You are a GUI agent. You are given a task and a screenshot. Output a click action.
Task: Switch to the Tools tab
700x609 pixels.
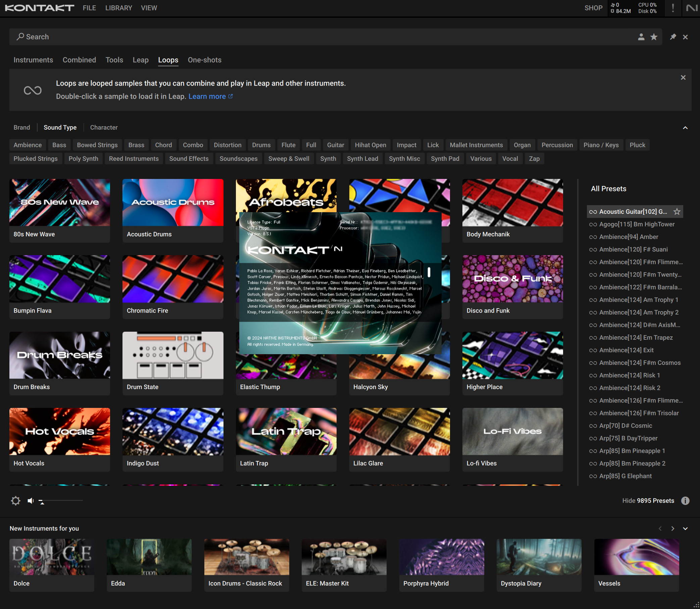click(x=114, y=60)
